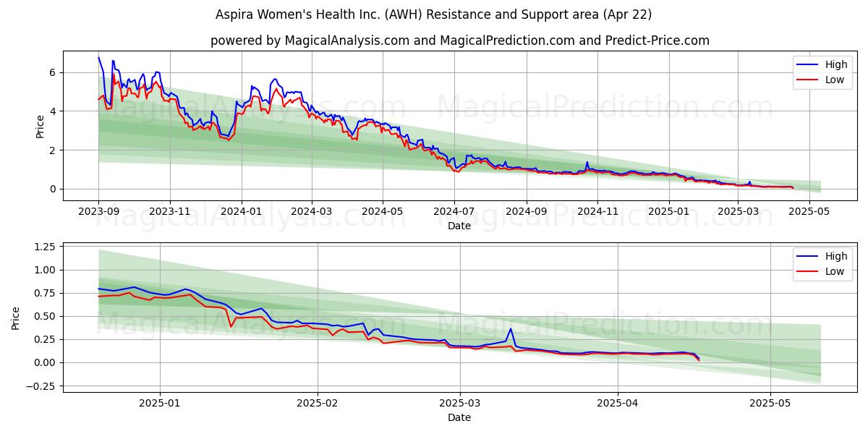Click the '2025-03' tick label on top chart
This screenshot has width=868, height=434.
click(738, 212)
